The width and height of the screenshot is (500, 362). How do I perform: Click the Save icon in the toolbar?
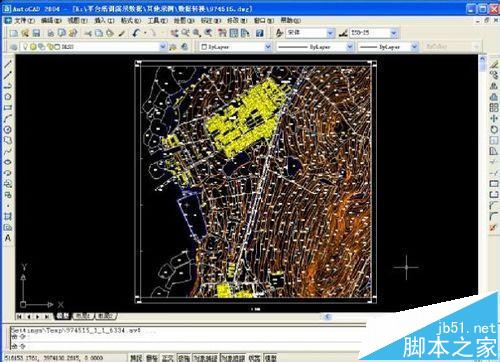[x=36, y=33]
